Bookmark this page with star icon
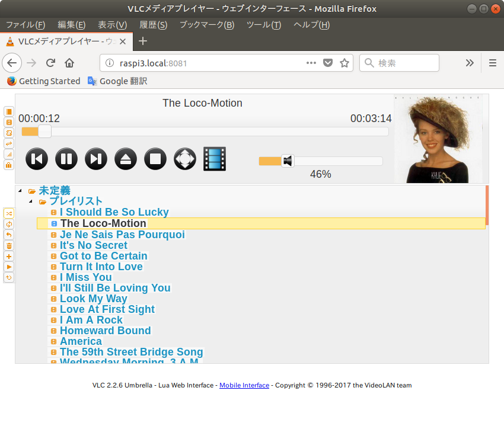504x429 pixels. pos(344,63)
